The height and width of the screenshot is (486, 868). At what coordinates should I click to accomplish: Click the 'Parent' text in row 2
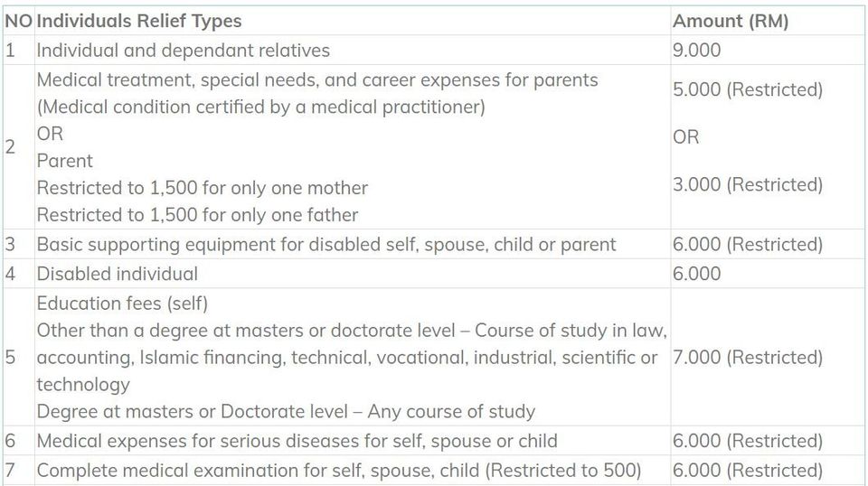[x=64, y=161]
